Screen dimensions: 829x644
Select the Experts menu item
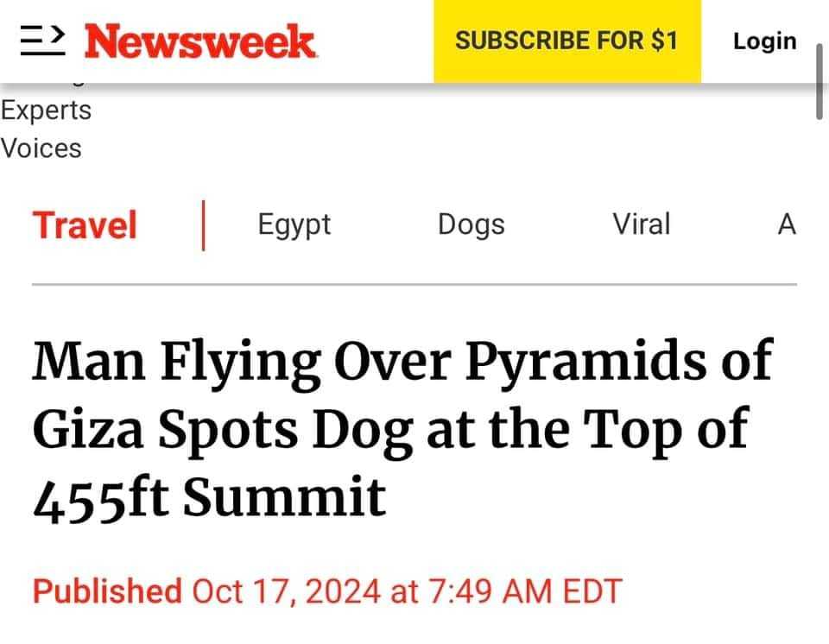pos(46,110)
